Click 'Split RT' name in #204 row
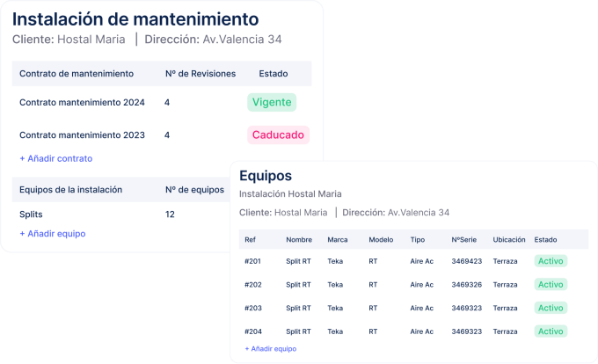The image size is (598, 364). pos(299,331)
